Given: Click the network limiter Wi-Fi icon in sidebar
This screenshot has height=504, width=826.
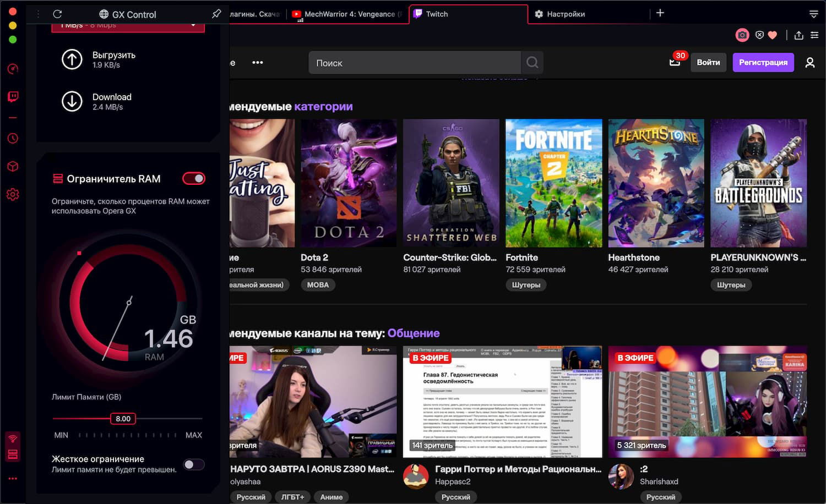Looking at the screenshot, I should point(13,439).
